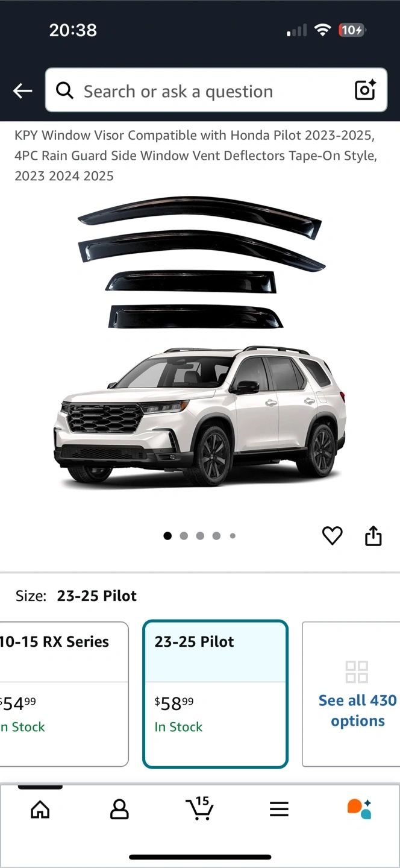The height and width of the screenshot is (868, 400).
Task: Jump to fourth image carousel dot
Action: tap(216, 536)
